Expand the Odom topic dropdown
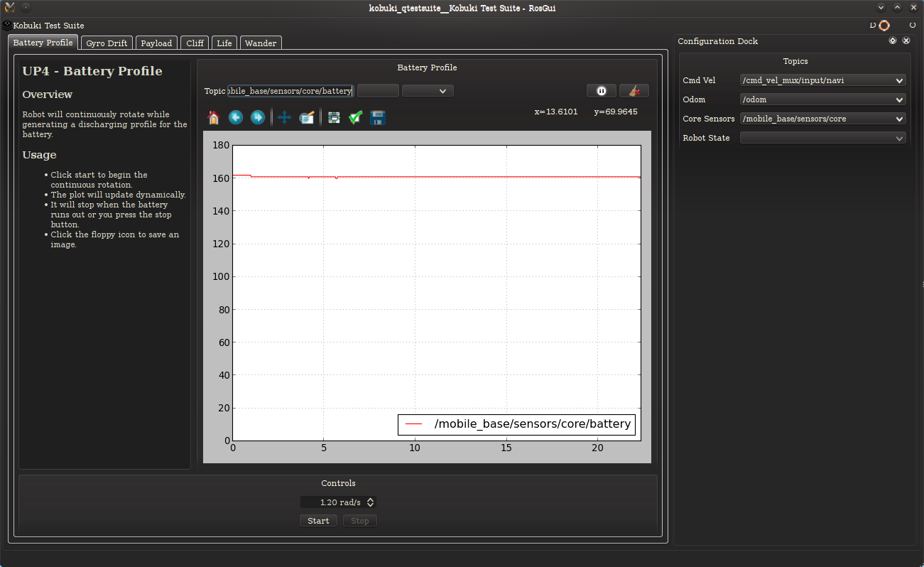The image size is (924, 567). 822,99
